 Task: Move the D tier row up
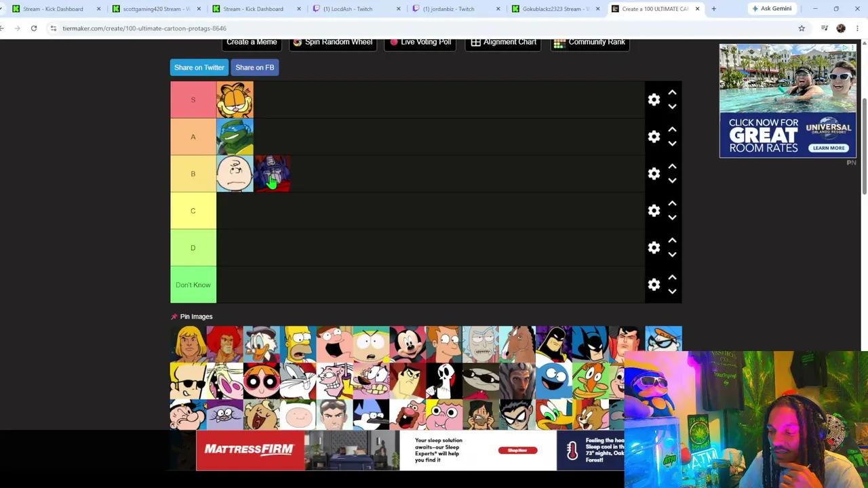[672, 241]
